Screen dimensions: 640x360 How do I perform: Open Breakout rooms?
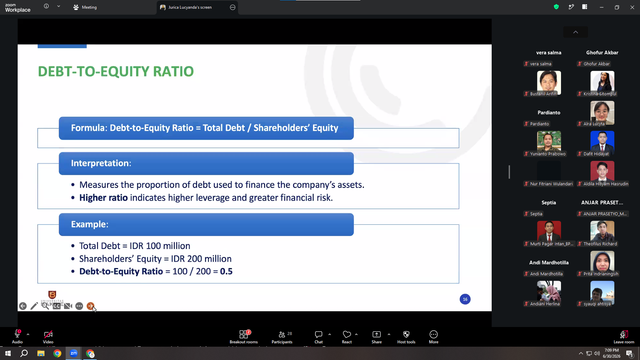[x=244, y=337]
